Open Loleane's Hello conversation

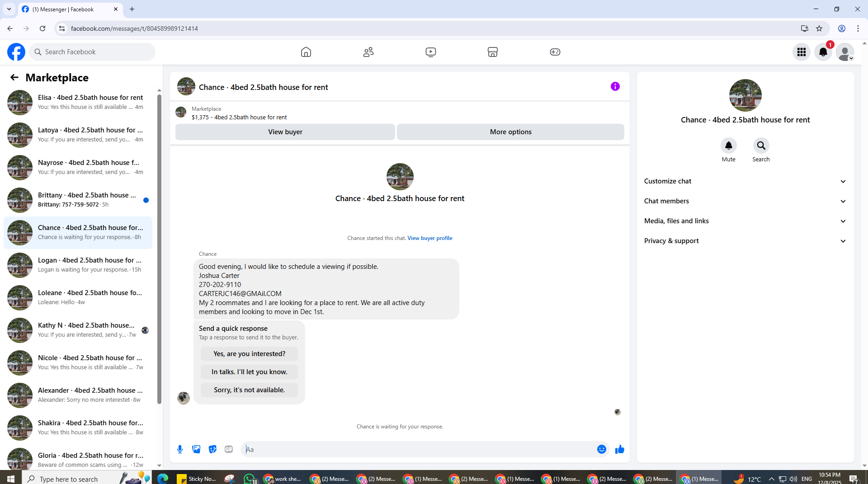78,297
